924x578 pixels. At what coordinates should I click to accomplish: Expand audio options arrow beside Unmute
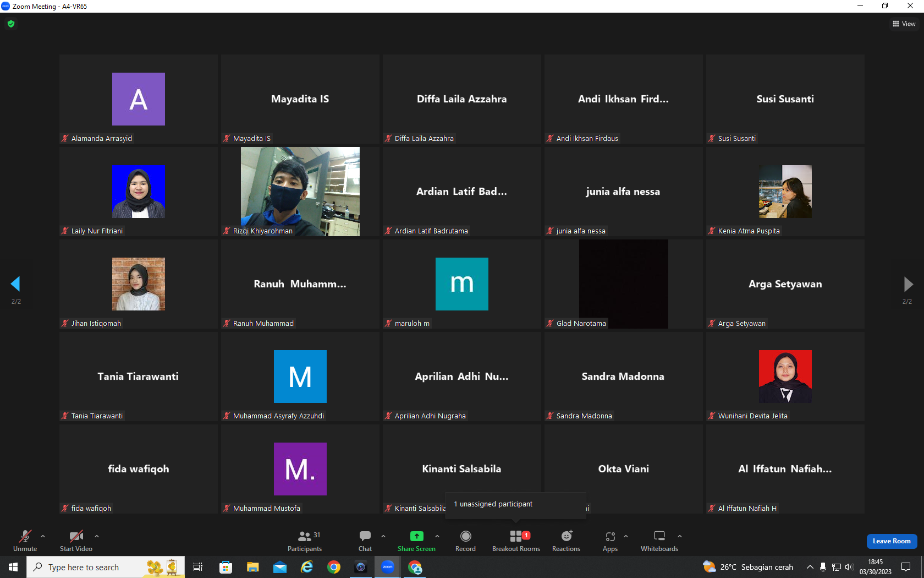click(x=43, y=536)
